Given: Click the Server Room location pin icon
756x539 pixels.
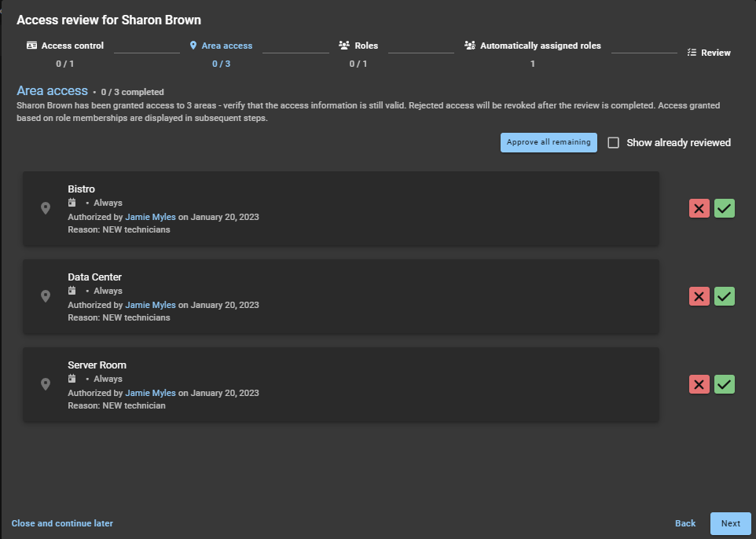Looking at the screenshot, I should (x=46, y=384).
